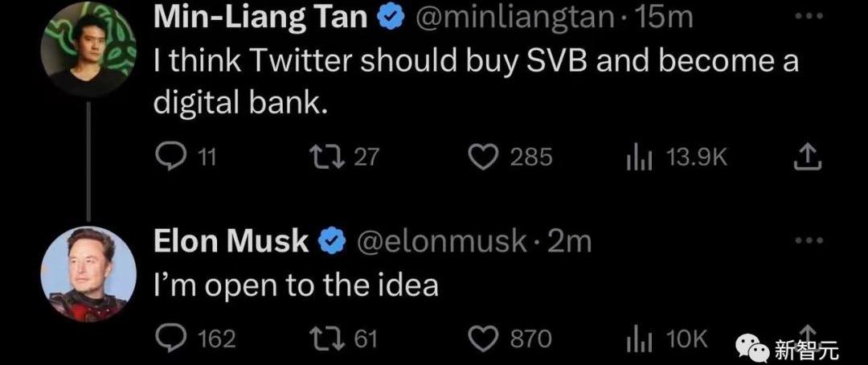Click the tweet text "I'm open to the idea"
868x365 pixels.
pyautogui.click(x=296, y=286)
